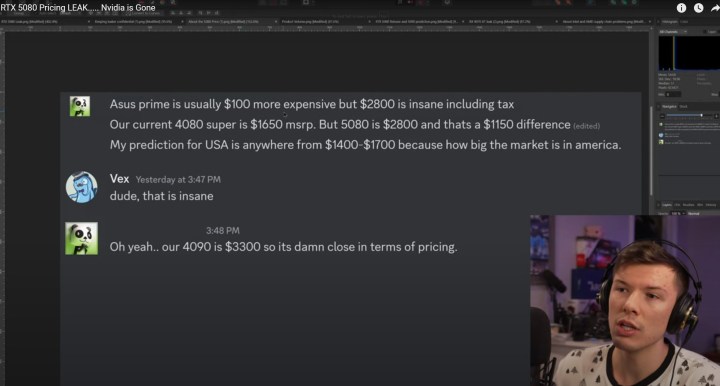The height and width of the screenshot is (386, 720).
Task: Click the panda avatar beside 4090 message
Action: 81,239
